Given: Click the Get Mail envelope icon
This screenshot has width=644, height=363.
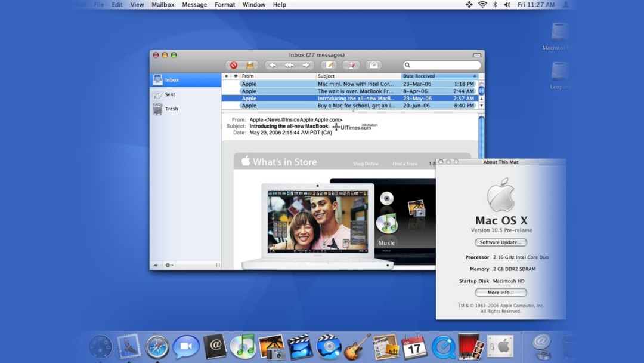Looking at the screenshot, I should coord(373,65).
